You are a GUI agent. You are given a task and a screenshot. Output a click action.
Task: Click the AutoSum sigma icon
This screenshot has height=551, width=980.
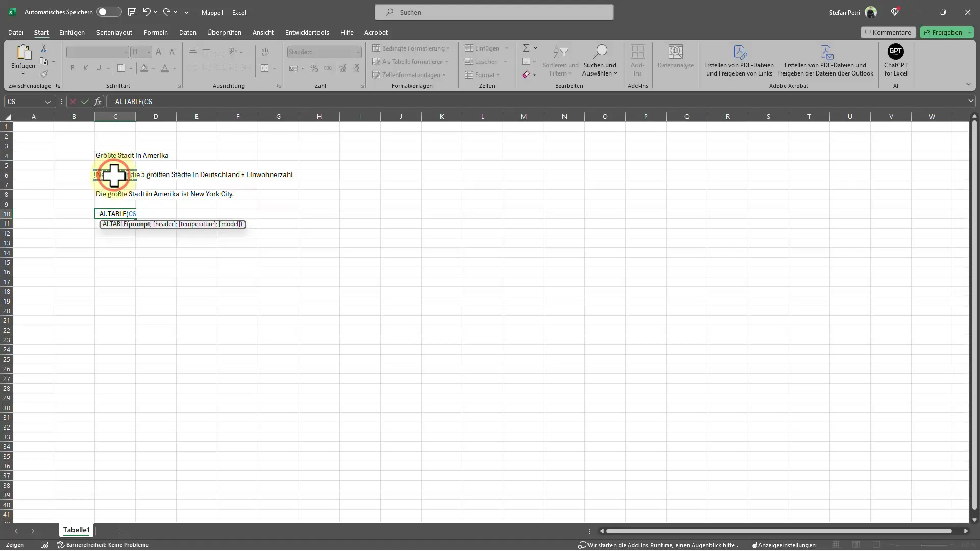click(526, 48)
